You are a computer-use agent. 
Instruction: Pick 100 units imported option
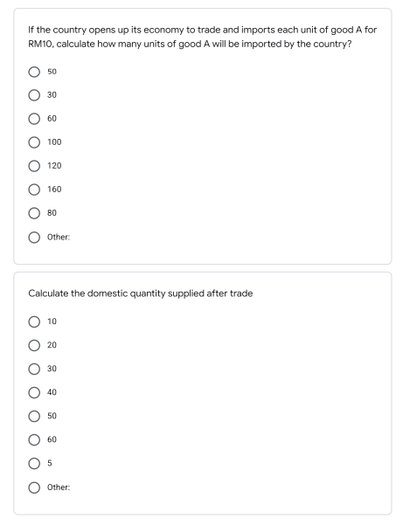34,142
